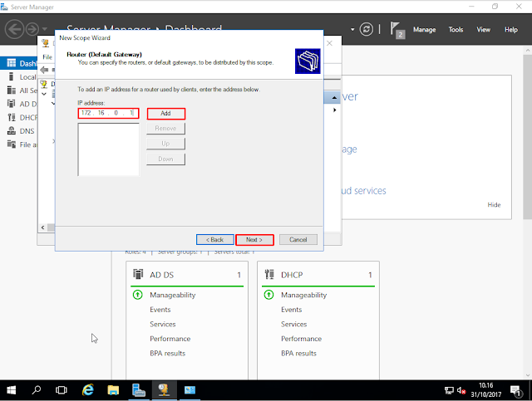The height and width of the screenshot is (401, 532).
Task: Open DHCP Services
Action: coord(293,325)
